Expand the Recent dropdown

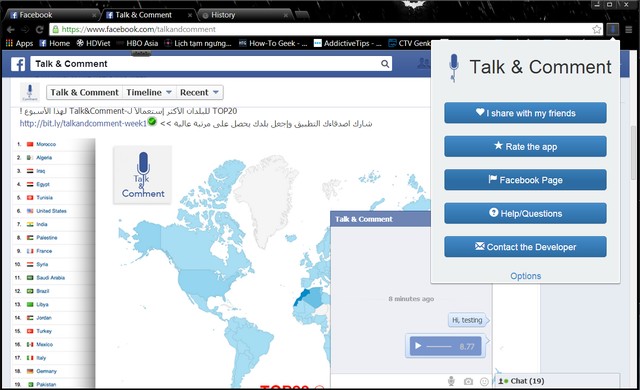point(199,93)
